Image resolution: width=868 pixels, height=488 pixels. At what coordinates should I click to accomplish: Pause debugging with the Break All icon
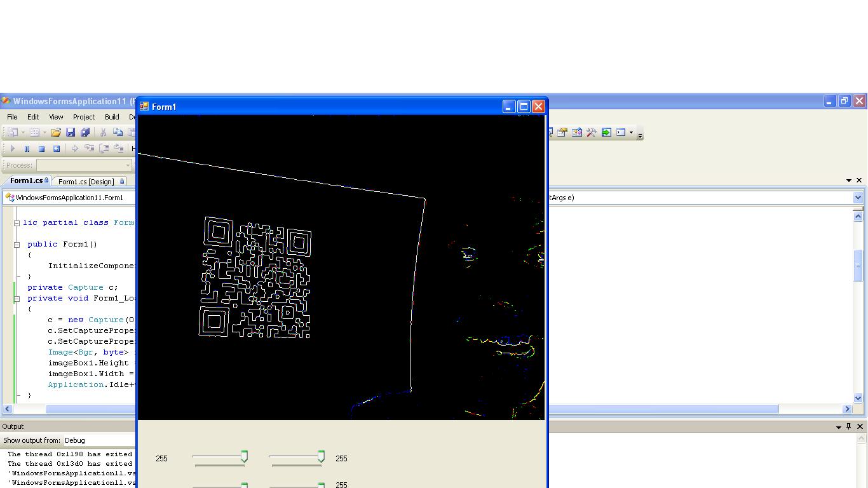pyautogui.click(x=27, y=149)
